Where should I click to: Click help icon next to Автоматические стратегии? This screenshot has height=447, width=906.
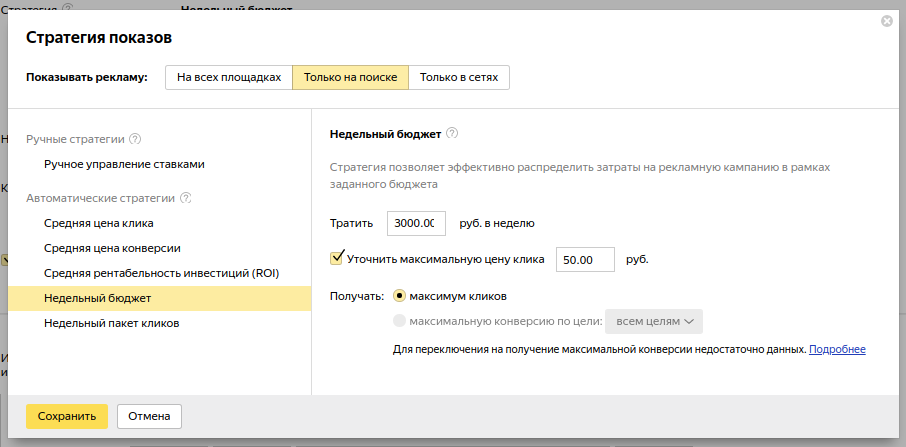tap(185, 198)
